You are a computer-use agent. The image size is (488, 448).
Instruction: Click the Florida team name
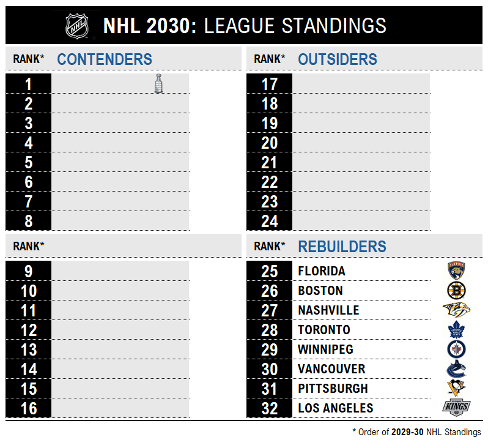(322, 271)
